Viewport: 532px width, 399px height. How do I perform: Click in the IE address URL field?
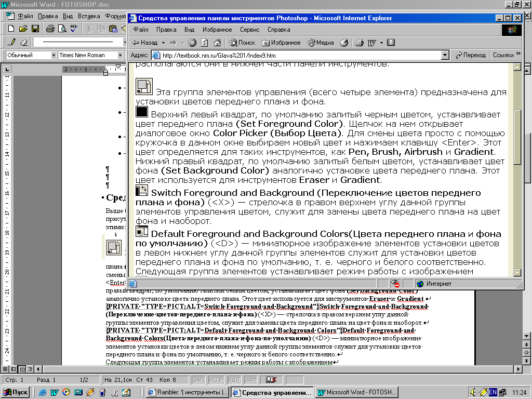pos(297,55)
